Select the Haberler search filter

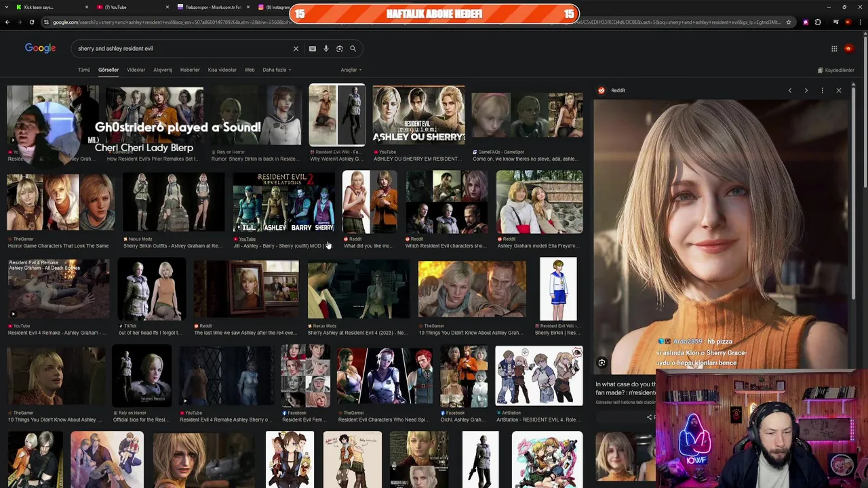[x=190, y=70]
